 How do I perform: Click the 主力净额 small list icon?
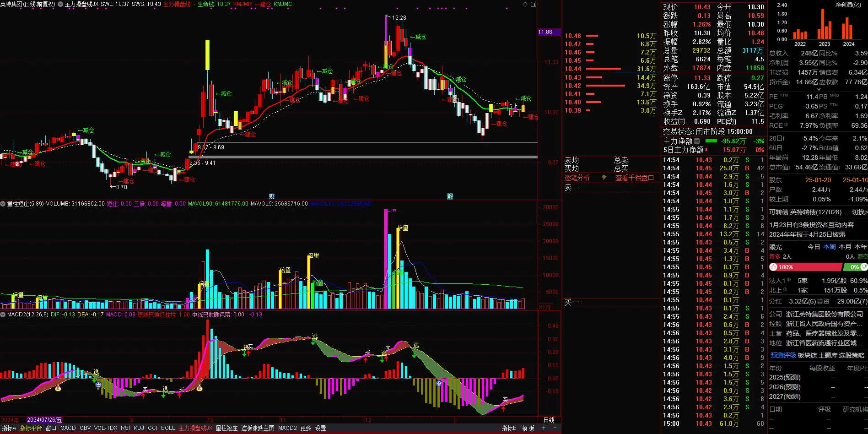pos(697,141)
